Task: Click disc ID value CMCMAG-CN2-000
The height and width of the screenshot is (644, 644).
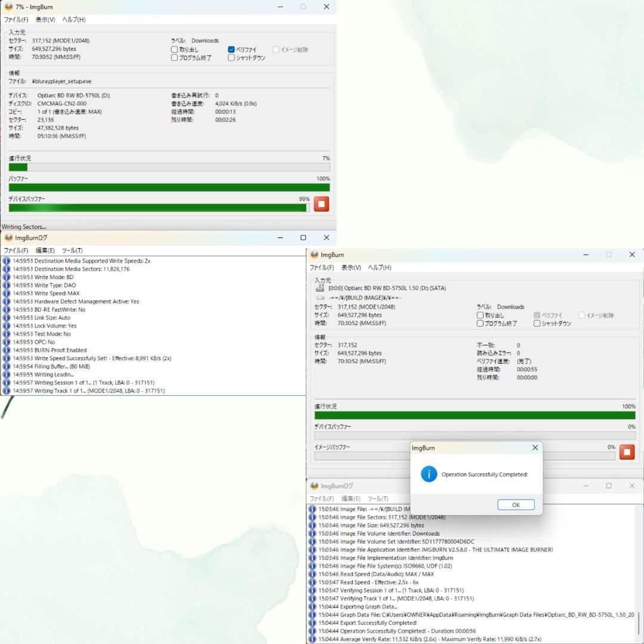Action: [x=62, y=104]
